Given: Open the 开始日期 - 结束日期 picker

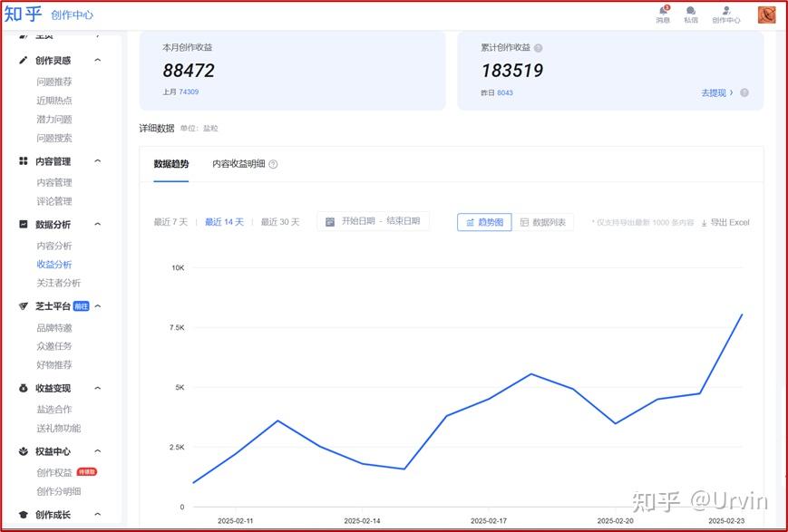Looking at the screenshot, I should coord(374,221).
